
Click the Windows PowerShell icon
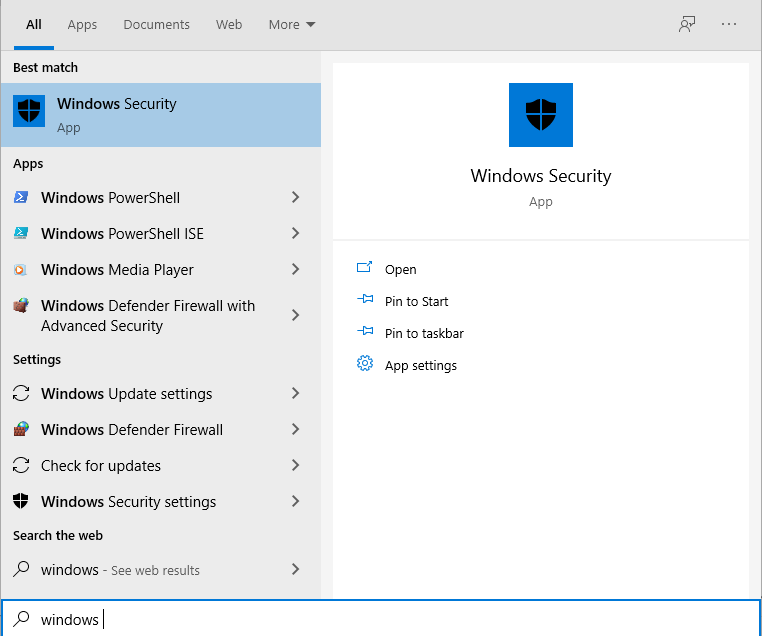(x=21, y=198)
